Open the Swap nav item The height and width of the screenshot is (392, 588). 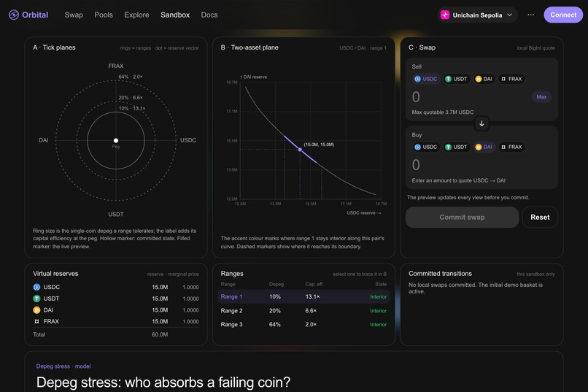click(x=74, y=15)
